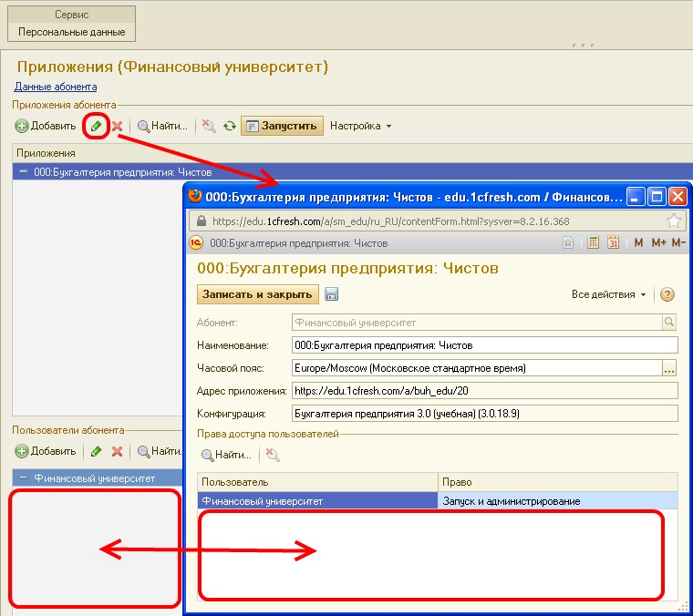Screen dimensions: 693x616
Task: Click Добавить in Пользователи абонента toolbar
Action: [46, 451]
